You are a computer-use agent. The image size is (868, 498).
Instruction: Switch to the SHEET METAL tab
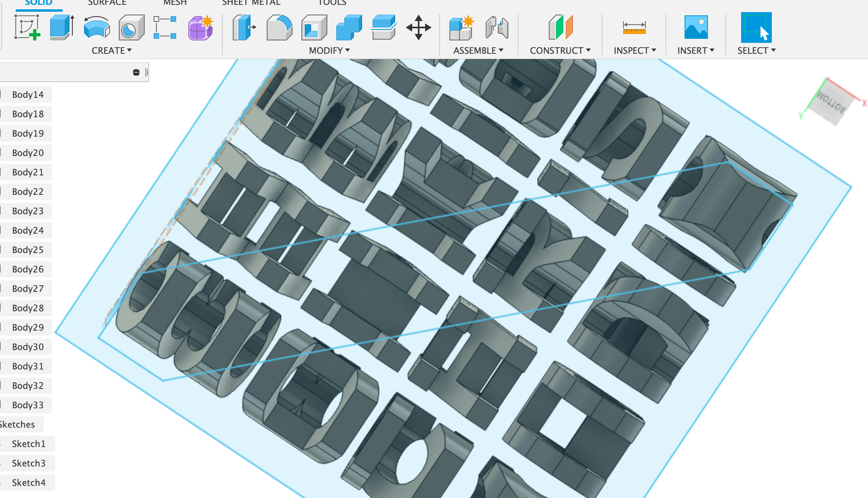click(251, 3)
